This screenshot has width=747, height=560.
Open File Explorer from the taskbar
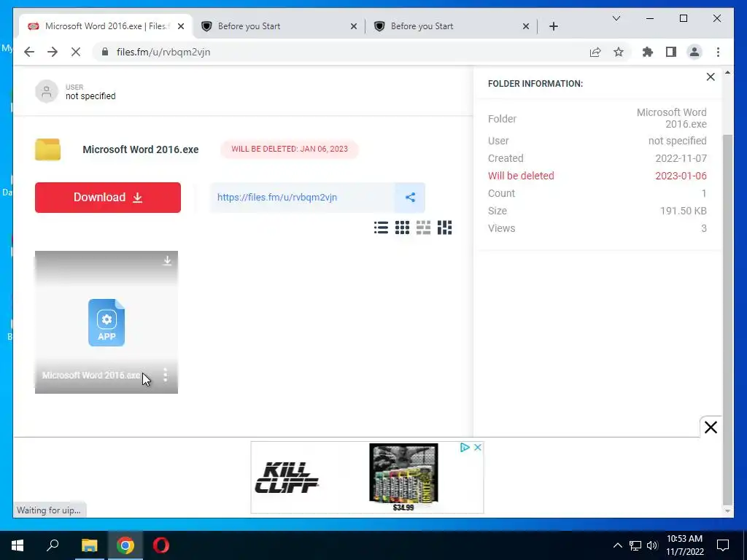[89, 545]
